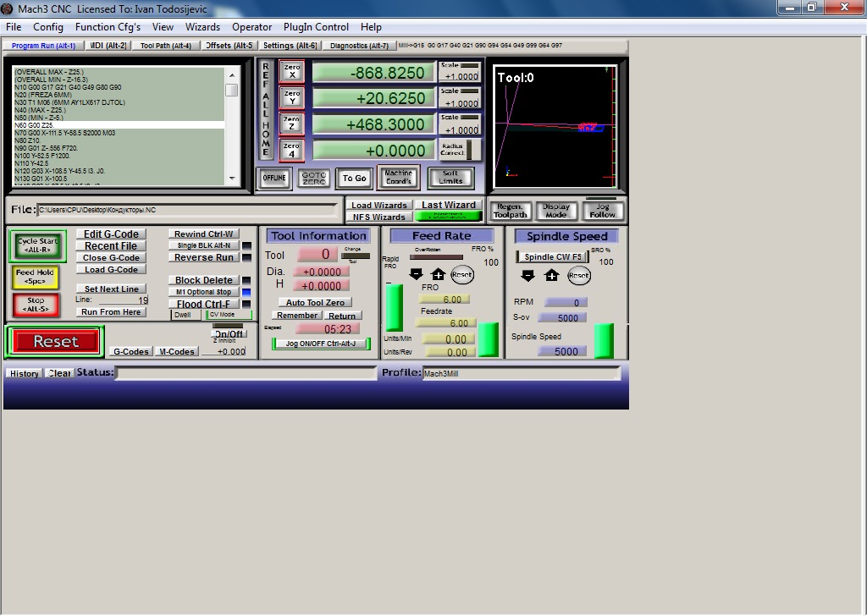The width and height of the screenshot is (867, 616).
Task: Switch to Tool Path (Alt-4) tab
Action: [x=165, y=46]
